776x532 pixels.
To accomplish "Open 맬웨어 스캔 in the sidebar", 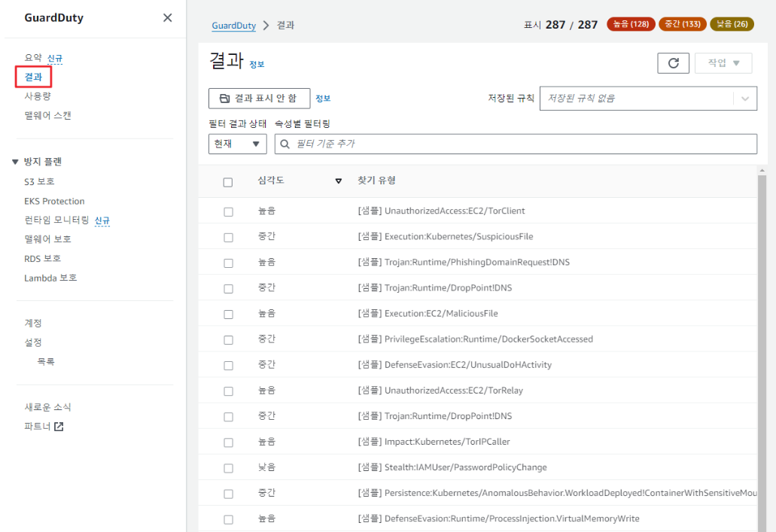I will 47,116.
